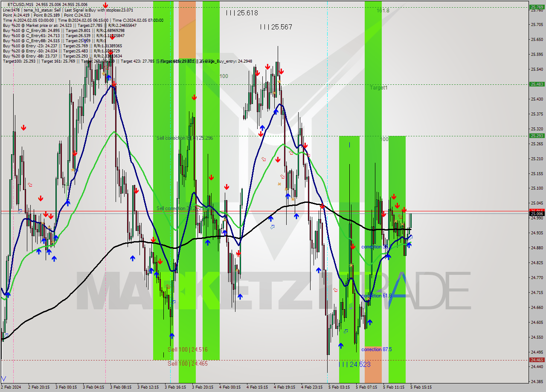The image size is (546, 392).
Task: Click the 'I I I 25.618' wave label
Action: coord(242,13)
